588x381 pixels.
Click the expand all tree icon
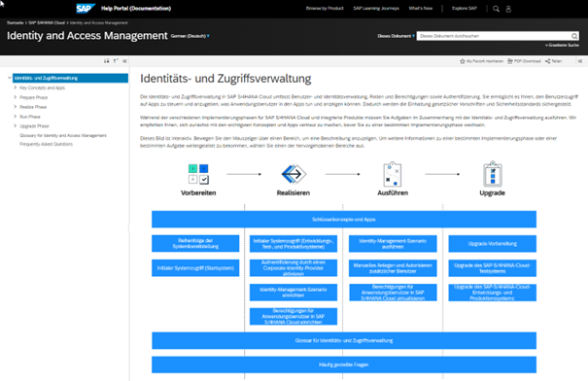[107, 61]
